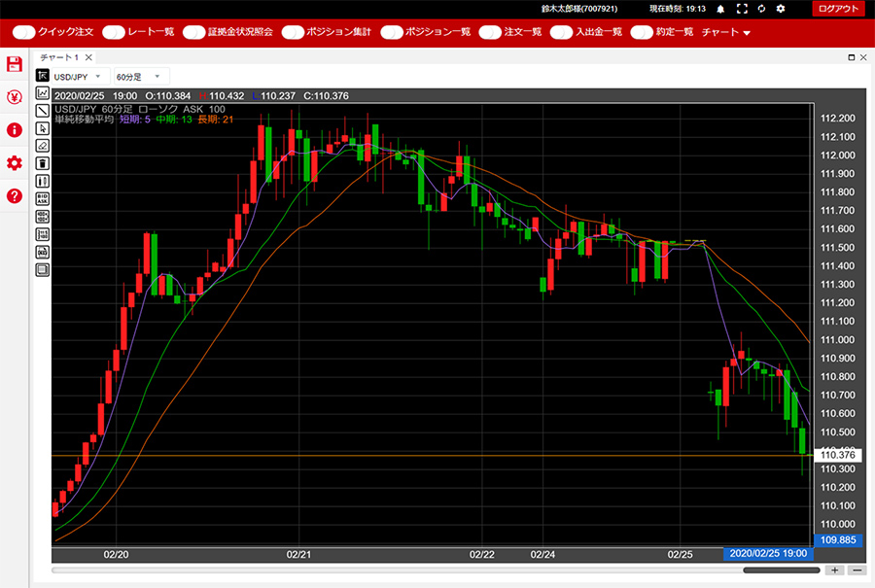Click the 短期: 5 moving average label
The width and height of the screenshot is (875, 588).
(x=135, y=120)
